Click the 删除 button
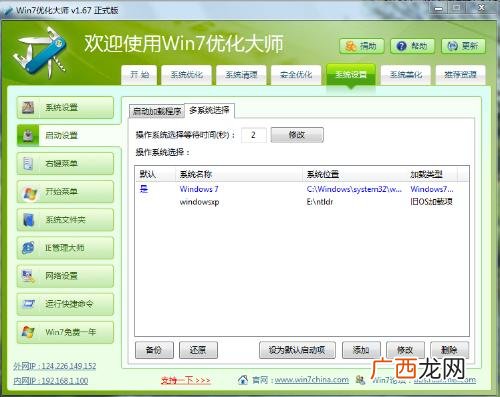This screenshot has height=397, width=500. click(x=449, y=350)
